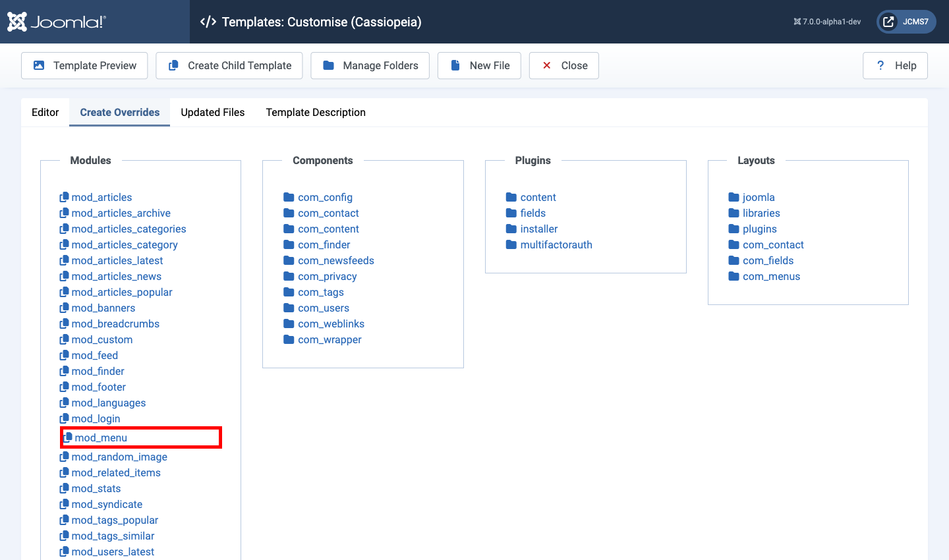Create override for mod_articles_news
The image size is (949, 560).
(110, 276)
